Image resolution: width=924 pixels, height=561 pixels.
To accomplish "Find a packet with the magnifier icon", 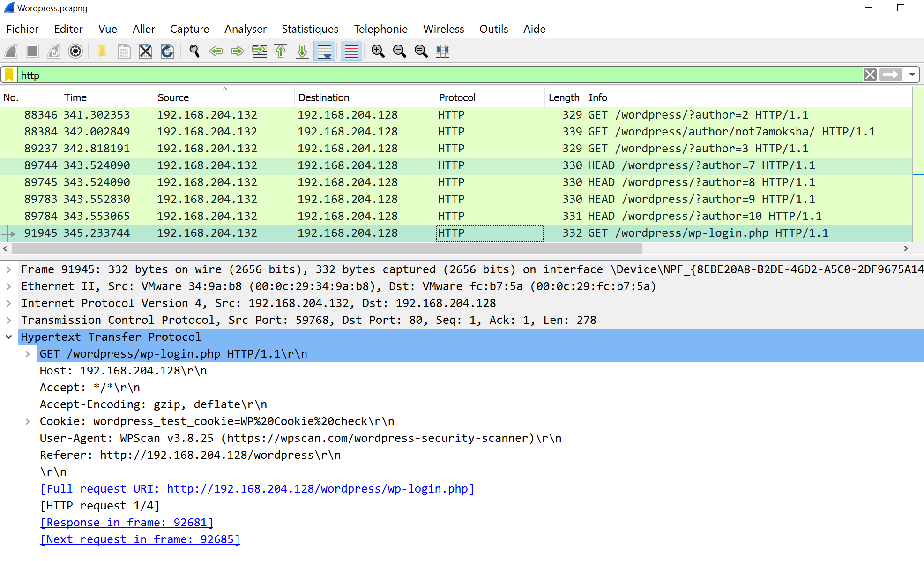I will point(194,51).
